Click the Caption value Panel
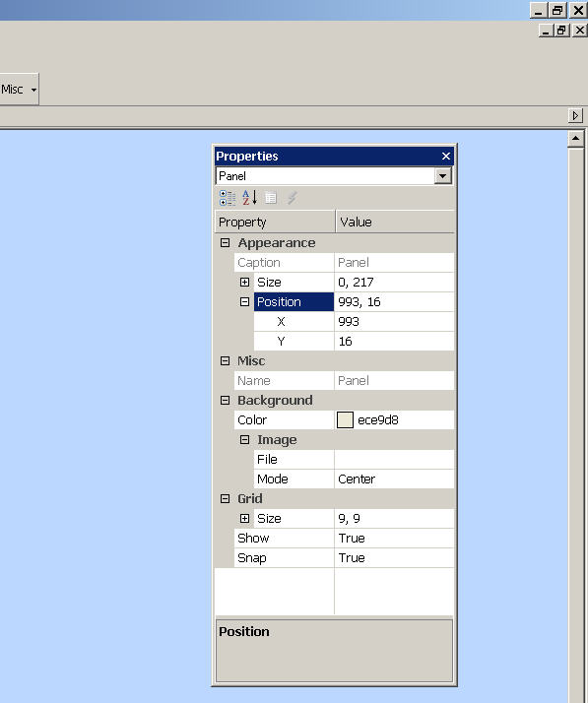Screen dimensions: 588x703 [x=394, y=262]
